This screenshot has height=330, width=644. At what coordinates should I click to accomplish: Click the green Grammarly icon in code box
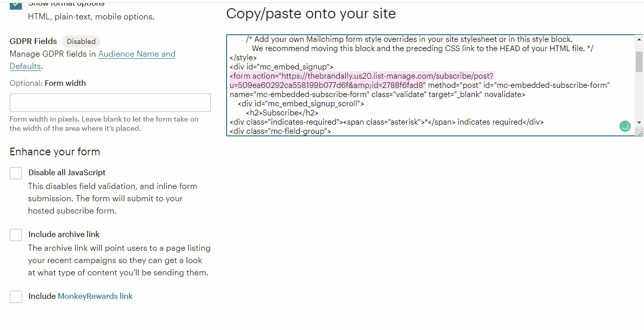pos(625,126)
